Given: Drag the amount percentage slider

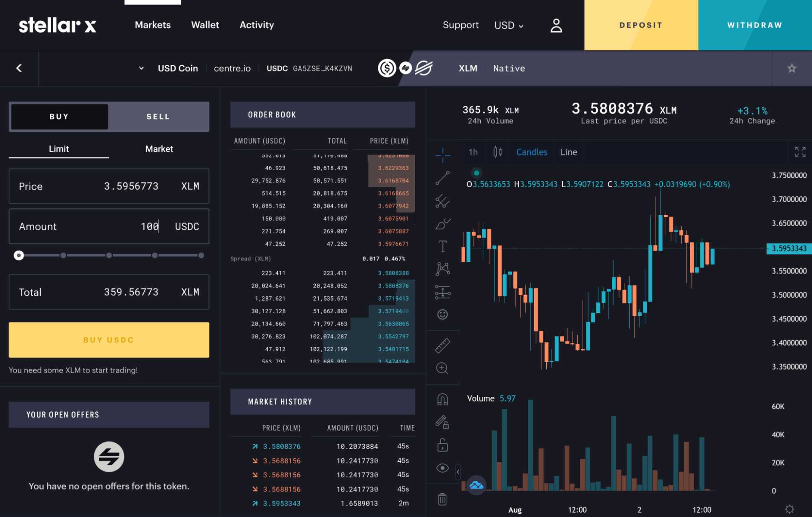Looking at the screenshot, I should coord(18,254).
